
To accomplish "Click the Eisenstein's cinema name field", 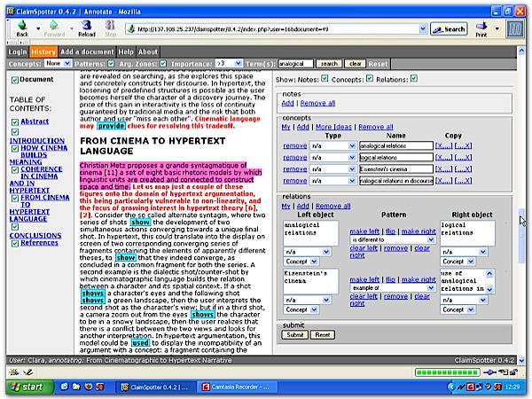I will 396,169.
